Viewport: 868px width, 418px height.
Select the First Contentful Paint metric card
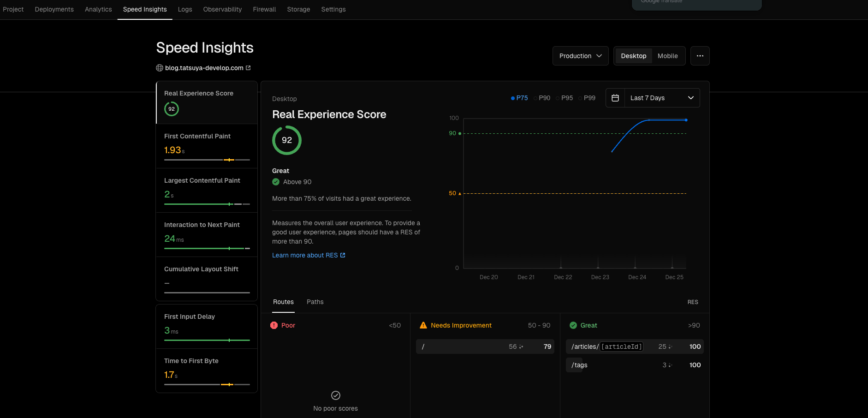(207, 146)
